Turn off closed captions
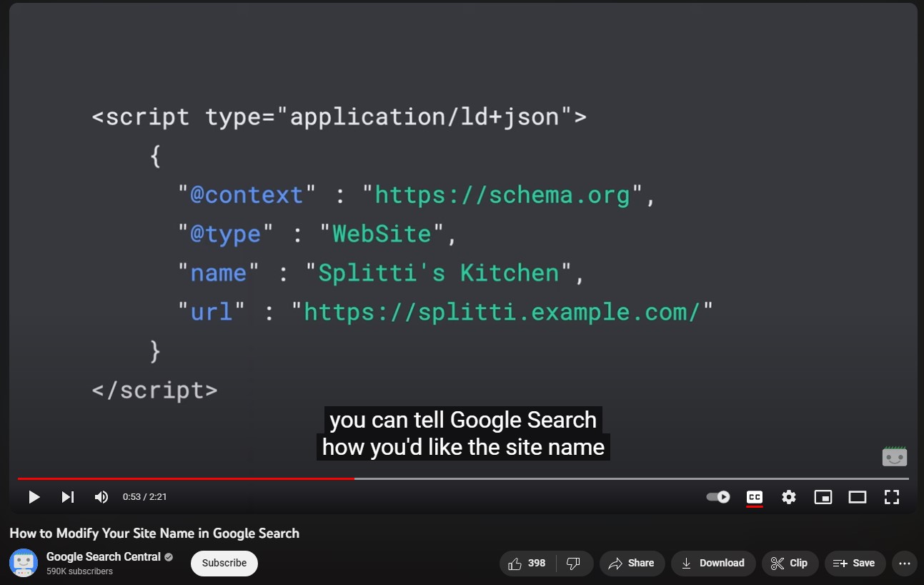The width and height of the screenshot is (924, 585). [754, 497]
